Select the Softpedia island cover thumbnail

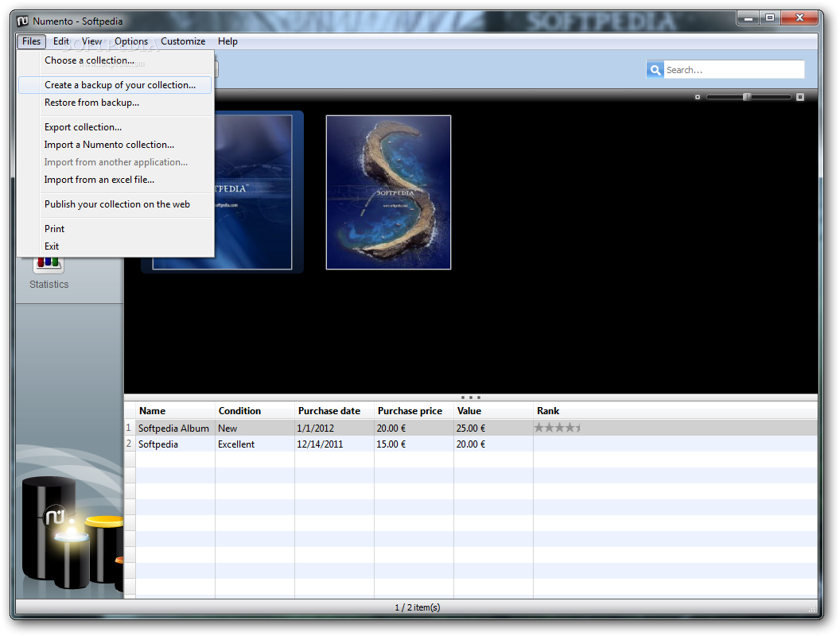pyautogui.click(x=388, y=192)
